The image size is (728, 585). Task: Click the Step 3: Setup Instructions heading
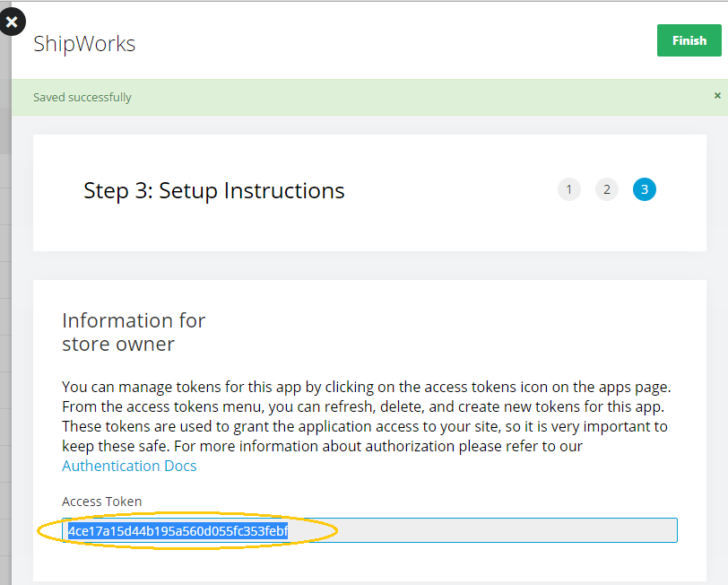[x=214, y=191]
